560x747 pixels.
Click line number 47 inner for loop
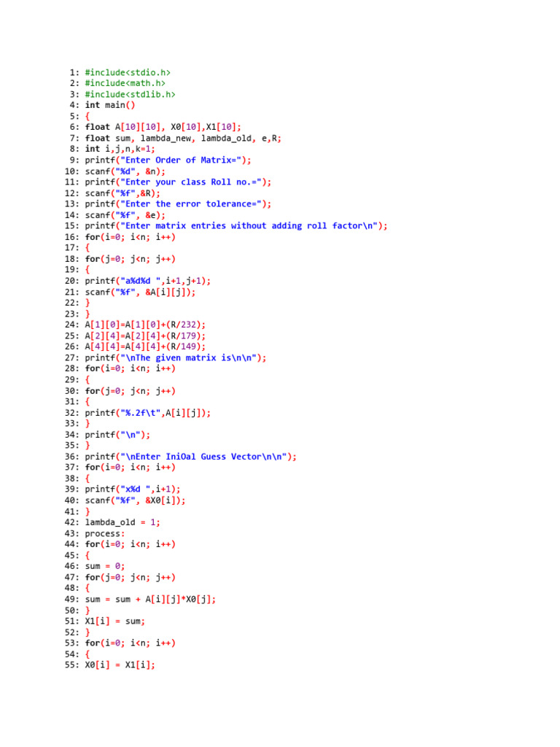click(x=130, y=578)
